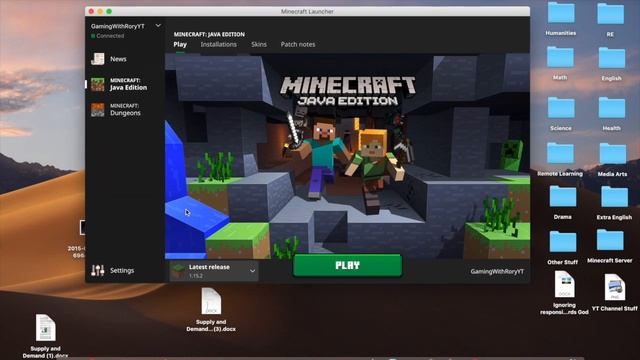The width and height of the screenshot is (640, 360).
Task: Open the Skins tab
Action: pyautogui.click(x=259, y=44)
